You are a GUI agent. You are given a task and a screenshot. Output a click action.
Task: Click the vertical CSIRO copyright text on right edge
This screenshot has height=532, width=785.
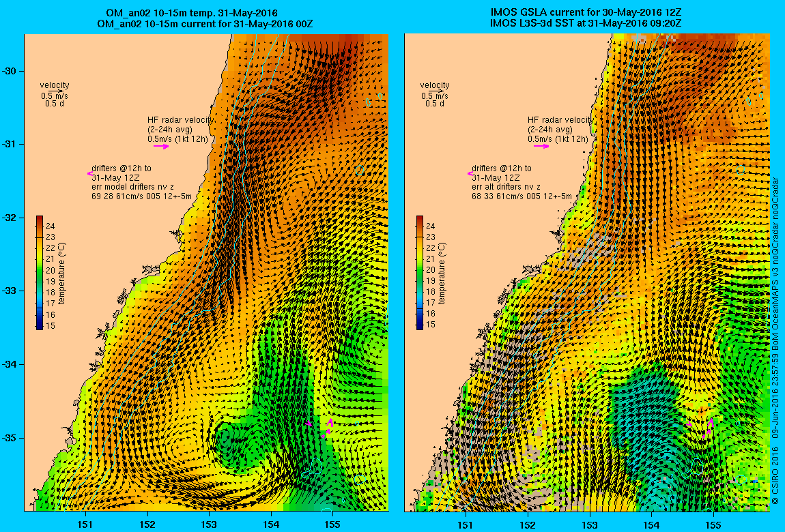coord(775,341)
